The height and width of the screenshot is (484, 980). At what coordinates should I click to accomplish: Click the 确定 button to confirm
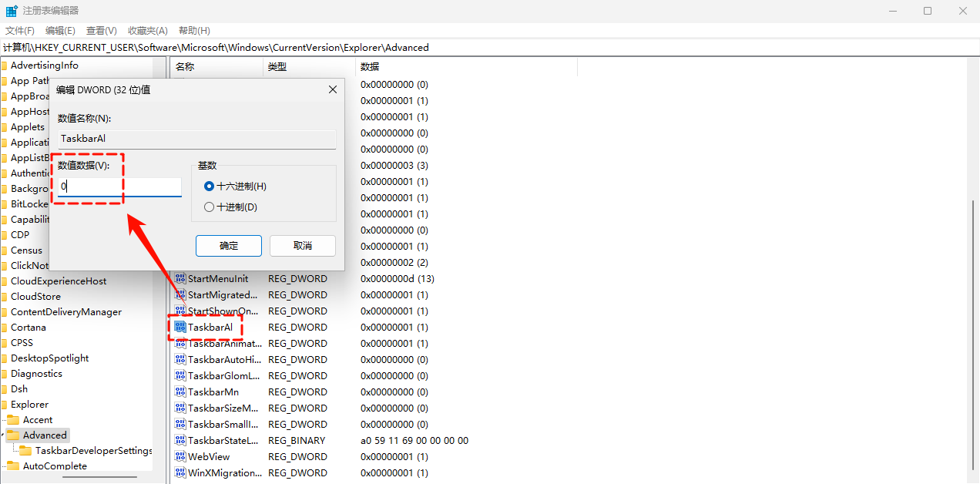[x=229, y=246]
